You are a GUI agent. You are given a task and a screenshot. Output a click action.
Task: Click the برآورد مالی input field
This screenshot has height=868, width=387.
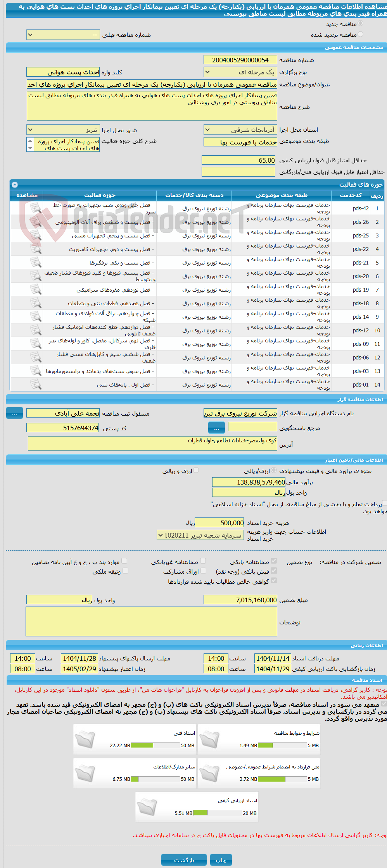pyautogui.click(x=249, y=482)
